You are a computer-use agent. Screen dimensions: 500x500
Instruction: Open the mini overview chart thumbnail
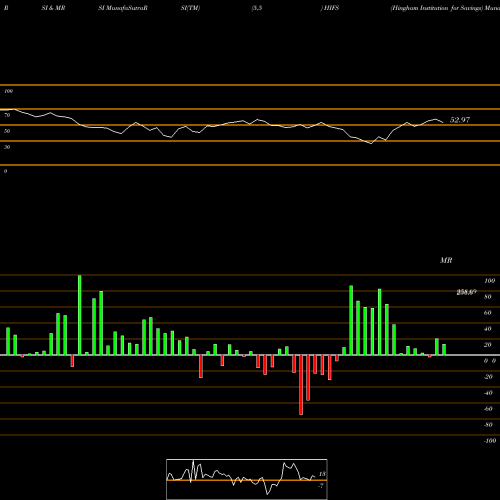tap(247, 479)
